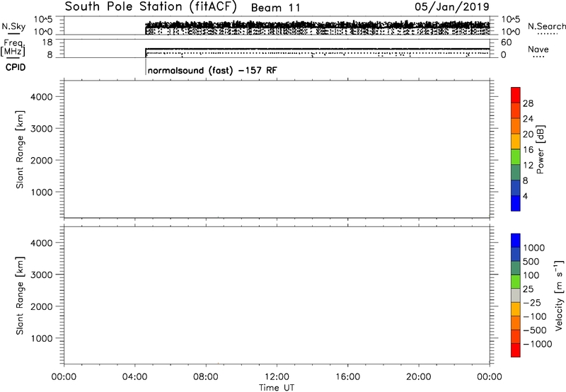Click the '04:00' time tick label
Screen dimensions: 566x392
134,377
